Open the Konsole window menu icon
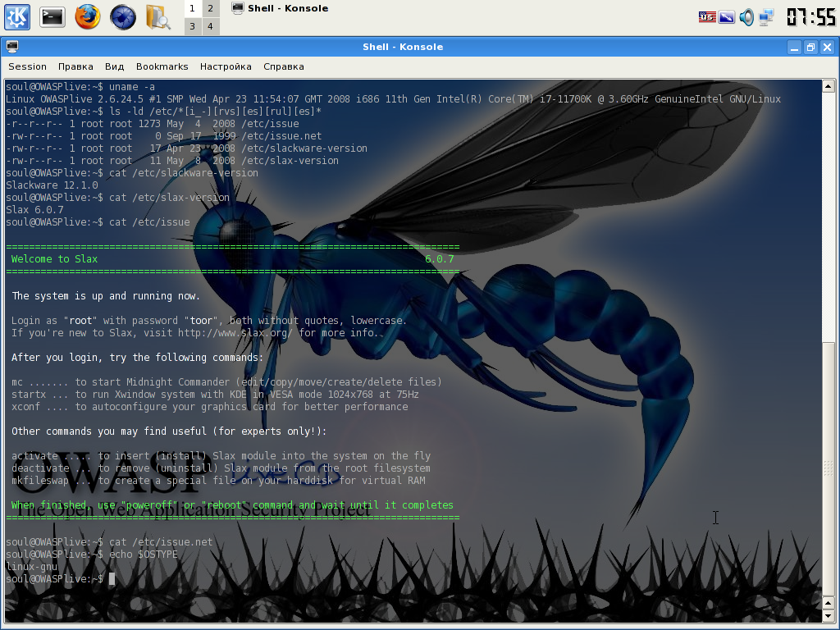This screenshot has width=840, height=630. 12,47
